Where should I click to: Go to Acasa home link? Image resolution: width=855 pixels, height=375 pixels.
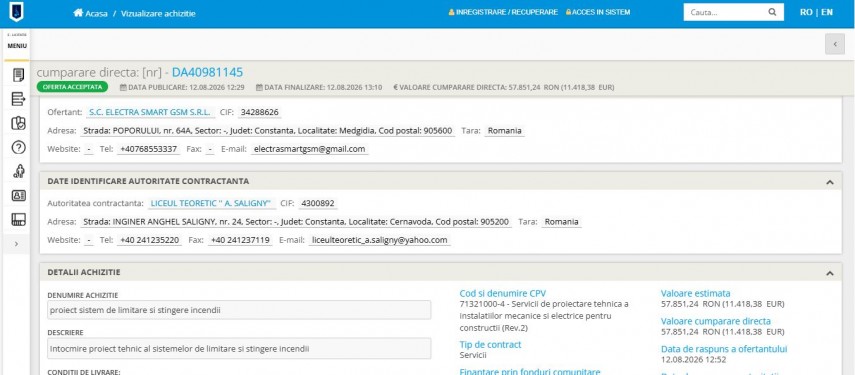(x=96, y=13)
